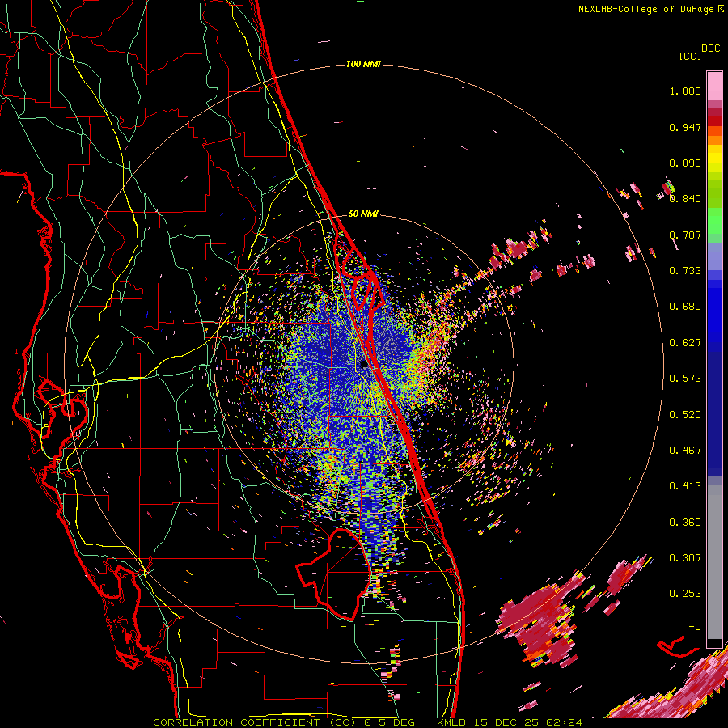Click the CORRELATION COEFFICIENT (CC) caption text

[255, 722]
